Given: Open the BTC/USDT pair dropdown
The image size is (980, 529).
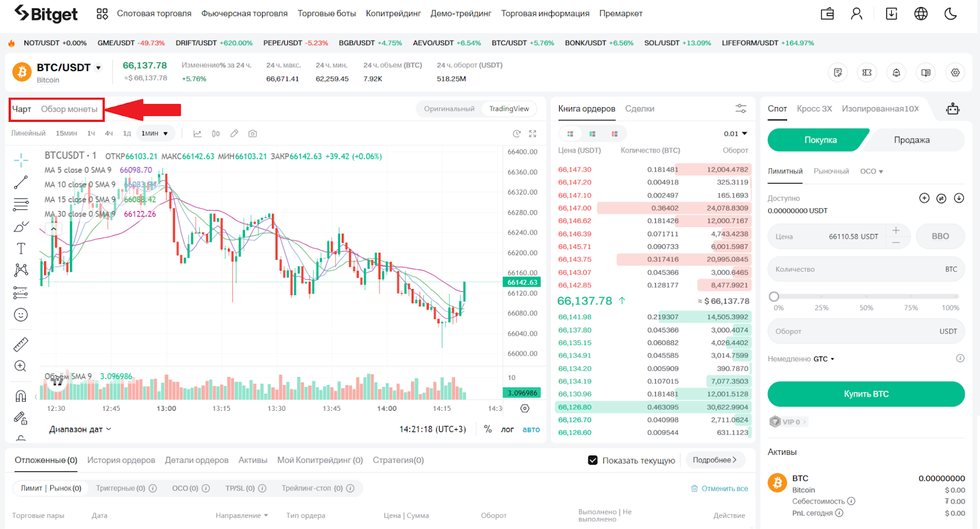Looking at the screenshot, I should click(98, 68).
